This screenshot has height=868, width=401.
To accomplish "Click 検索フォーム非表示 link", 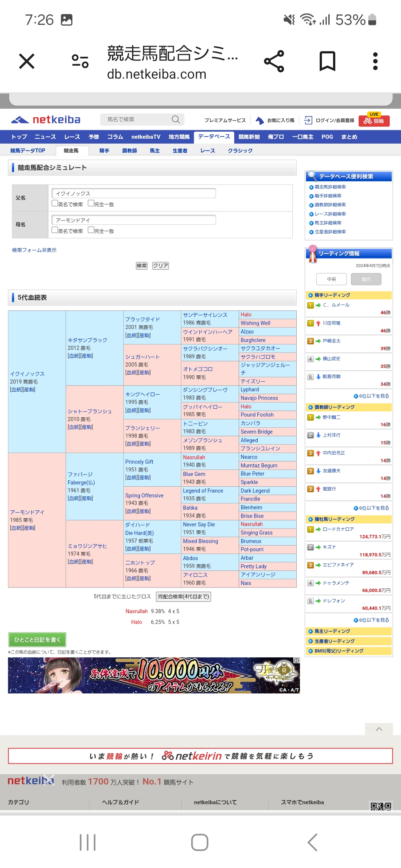I will click(x=34, y=250).
